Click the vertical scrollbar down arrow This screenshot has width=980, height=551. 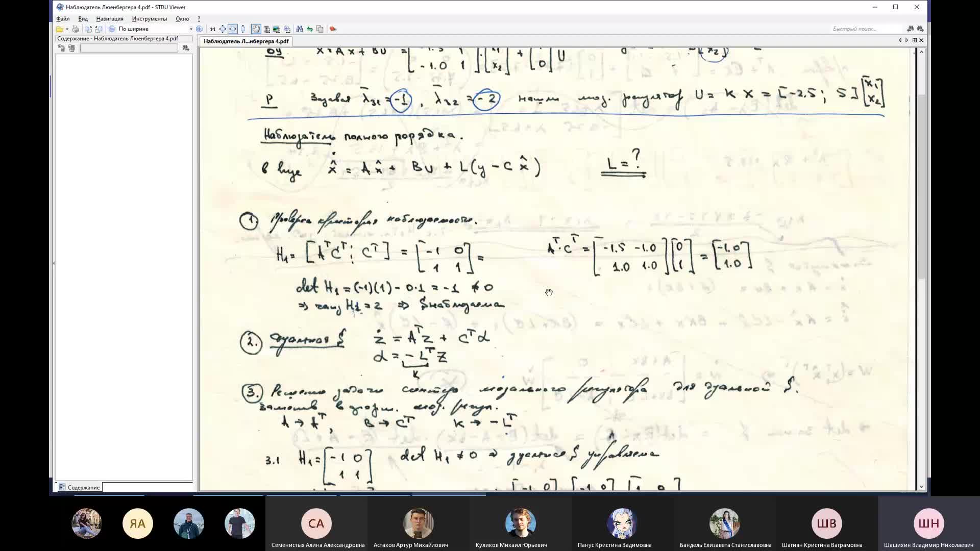pos(921,487)
